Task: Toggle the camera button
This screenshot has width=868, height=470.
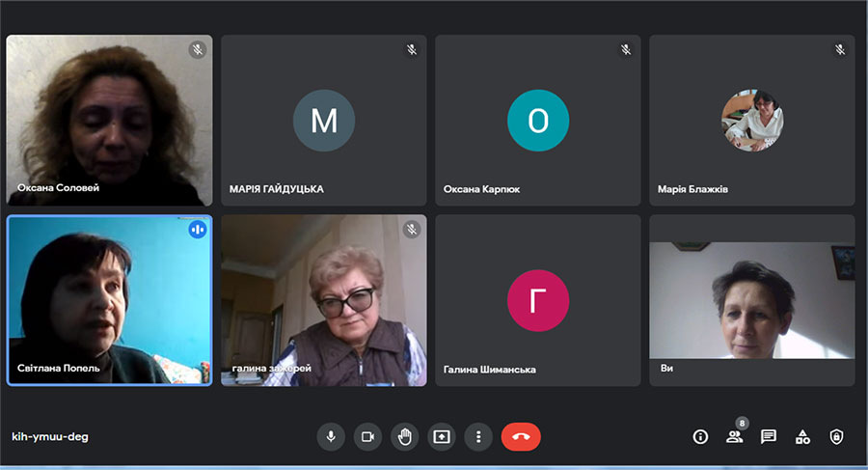Action: pyautogui.click(x=367, y=437)
